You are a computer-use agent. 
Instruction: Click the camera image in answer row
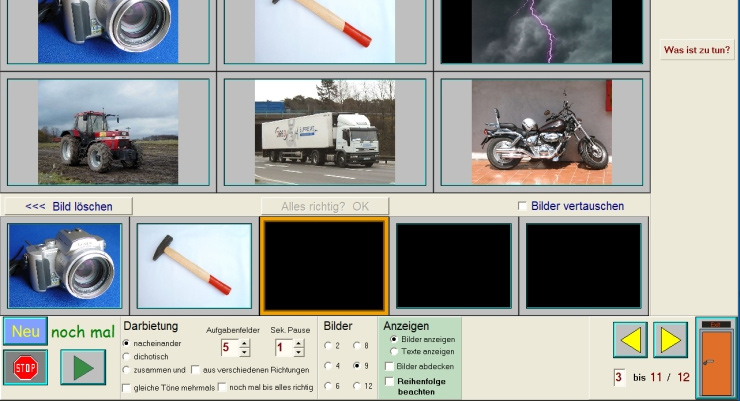point(65,265)
